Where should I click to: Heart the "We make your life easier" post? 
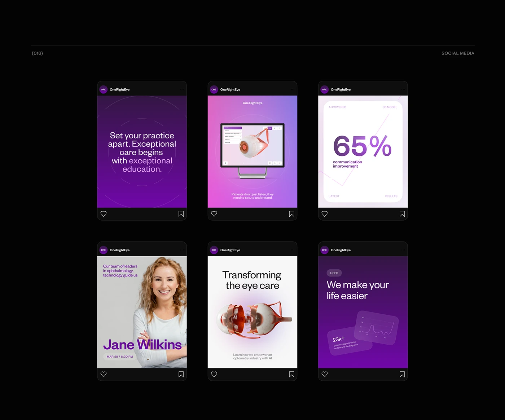325,374
